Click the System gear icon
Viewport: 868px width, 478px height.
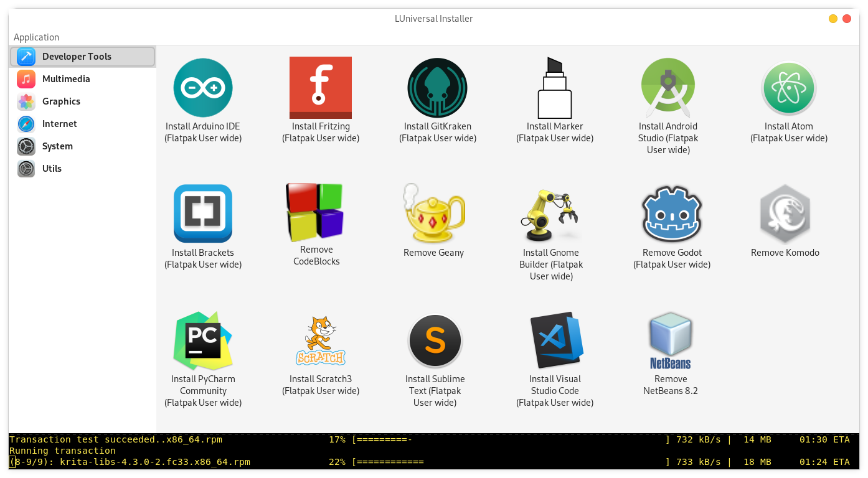click(x=26, y=146)
